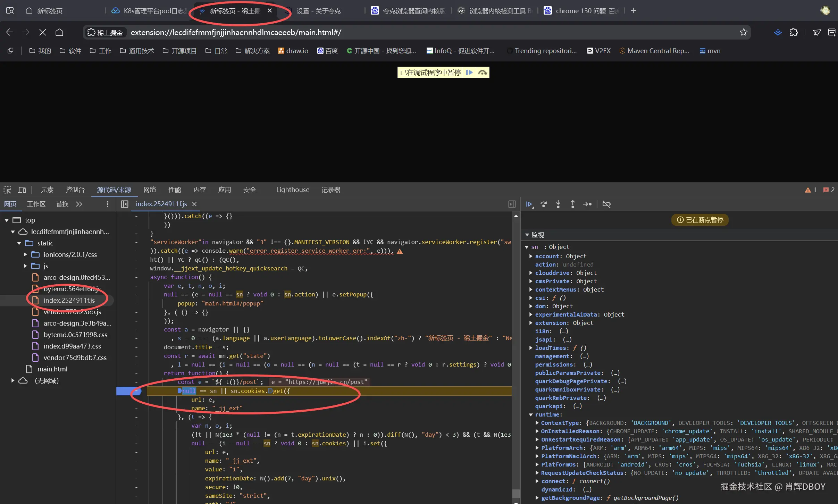This screenshot has height=504, width=838.
Task: Toggle deactivate breakpoints icon
Action: click(606, 204)
